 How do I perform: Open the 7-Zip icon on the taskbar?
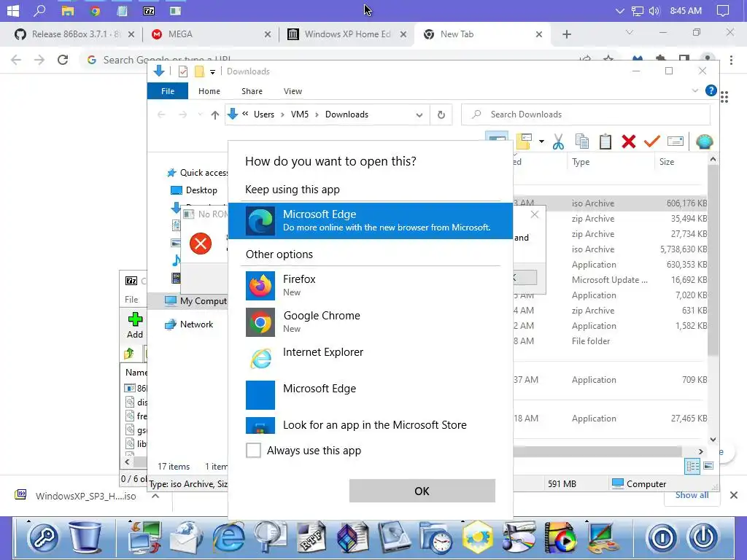[x=149, y=10]
